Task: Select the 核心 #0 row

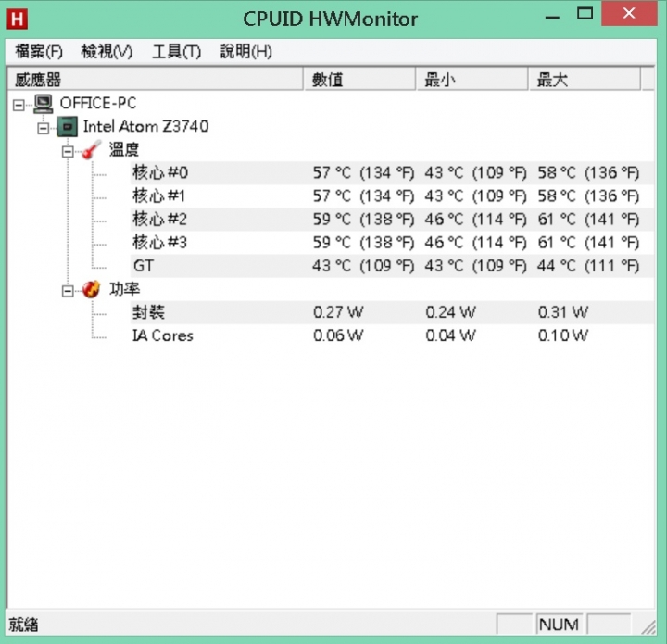Action: pos(392,172)
